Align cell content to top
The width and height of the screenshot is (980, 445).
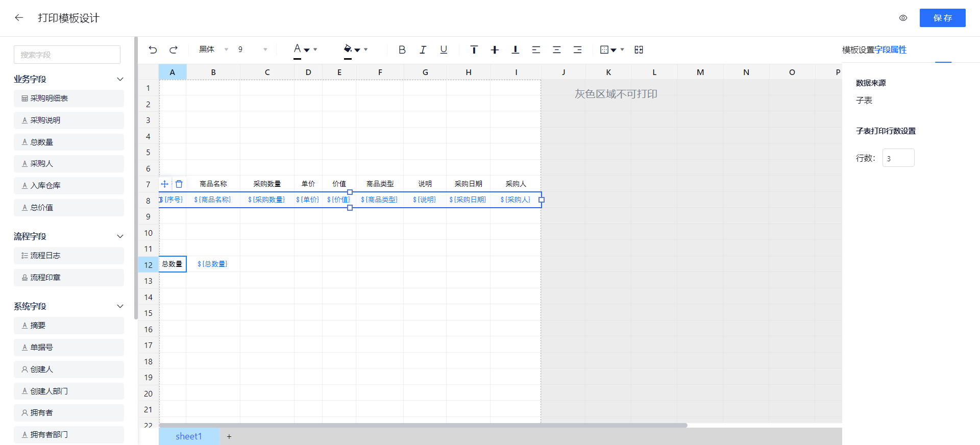tap(474, 50)
